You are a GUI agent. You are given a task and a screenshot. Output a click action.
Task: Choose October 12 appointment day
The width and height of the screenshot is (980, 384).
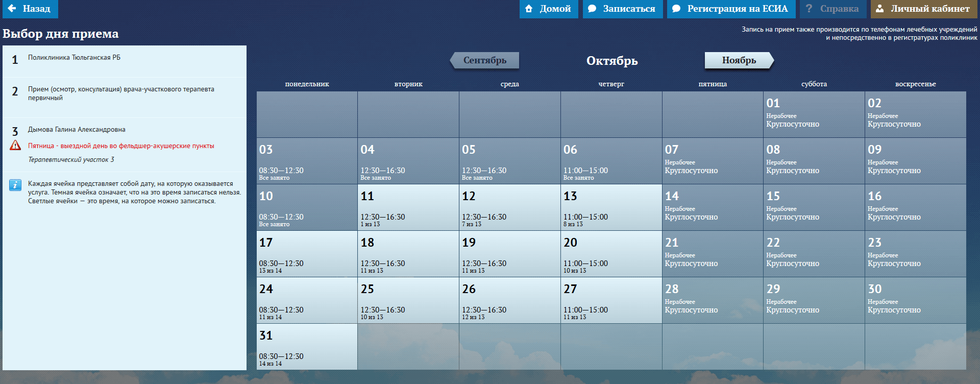click(x=510, y=207)
